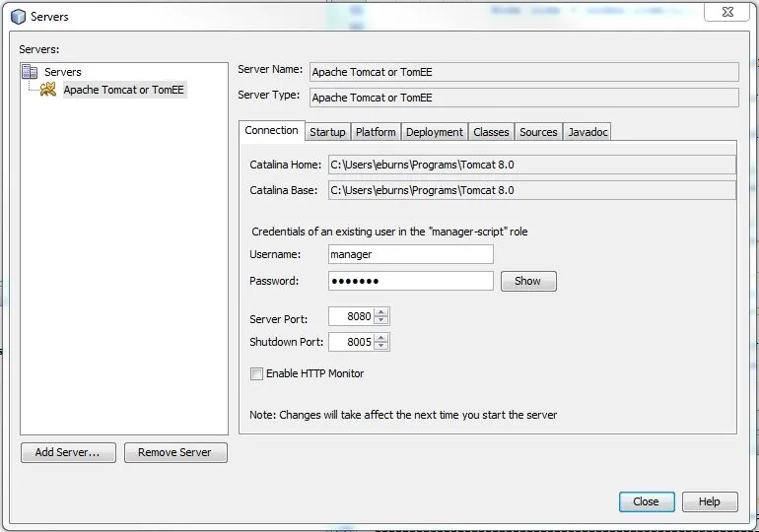Increase Shutdown Port with up arrow

coord(381,338)
